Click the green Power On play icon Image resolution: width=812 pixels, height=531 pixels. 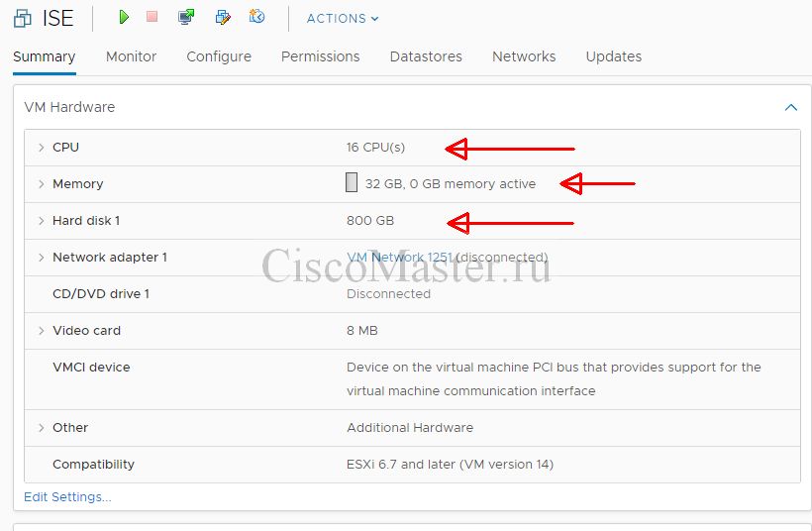[124, 17]
